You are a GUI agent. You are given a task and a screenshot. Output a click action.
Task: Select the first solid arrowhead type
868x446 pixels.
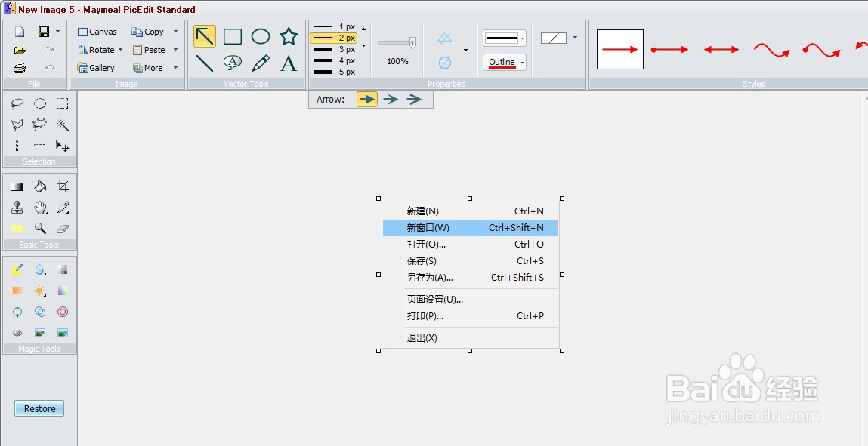pyautogui.click(x=367, y=100)
